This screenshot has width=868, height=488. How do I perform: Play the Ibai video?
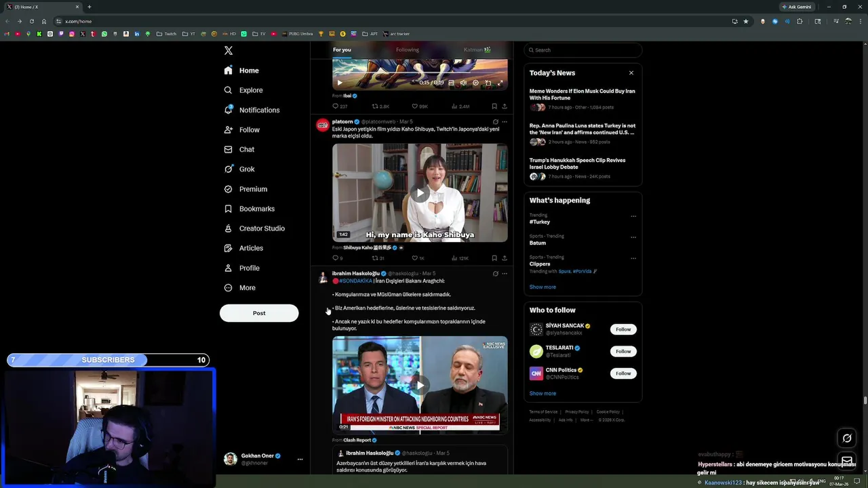point(340,83)
